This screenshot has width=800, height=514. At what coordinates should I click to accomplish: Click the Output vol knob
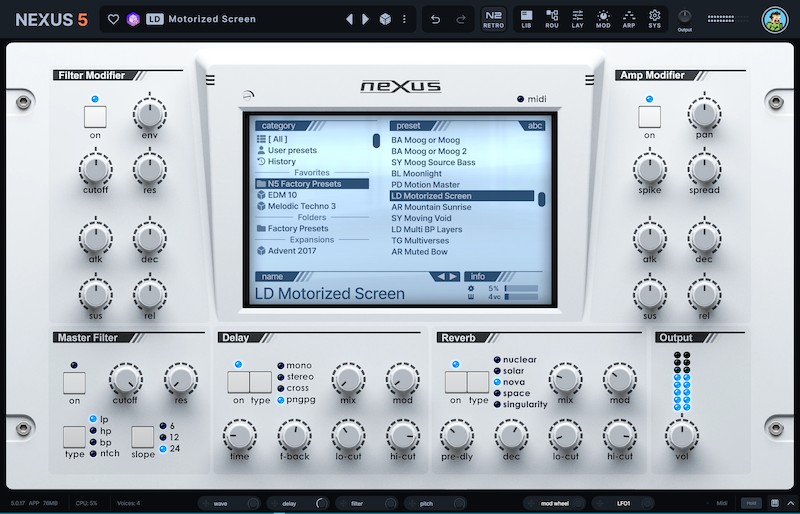(x=682, y=435)
